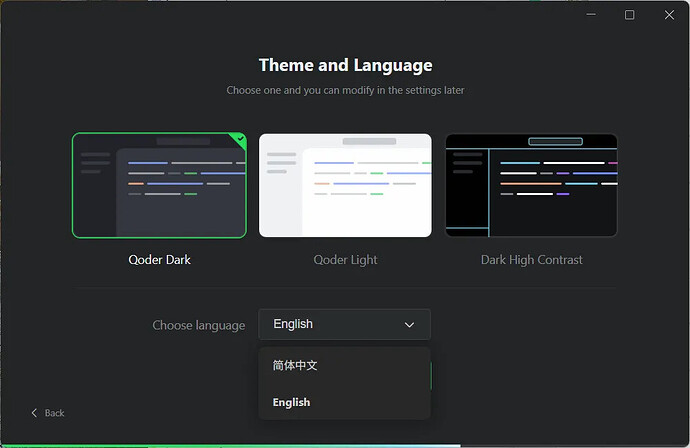This screenshot has width=690, height=448.
Task: Select the Qoder Light theme preview
Action: 345,186
